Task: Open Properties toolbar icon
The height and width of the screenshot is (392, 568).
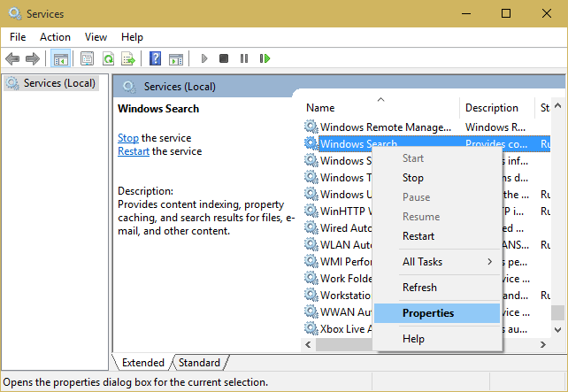Action: click(87, 58)
